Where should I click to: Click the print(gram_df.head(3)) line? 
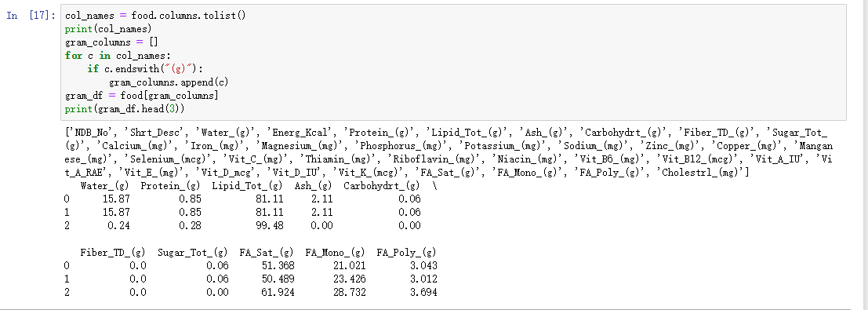pos(125,108)
